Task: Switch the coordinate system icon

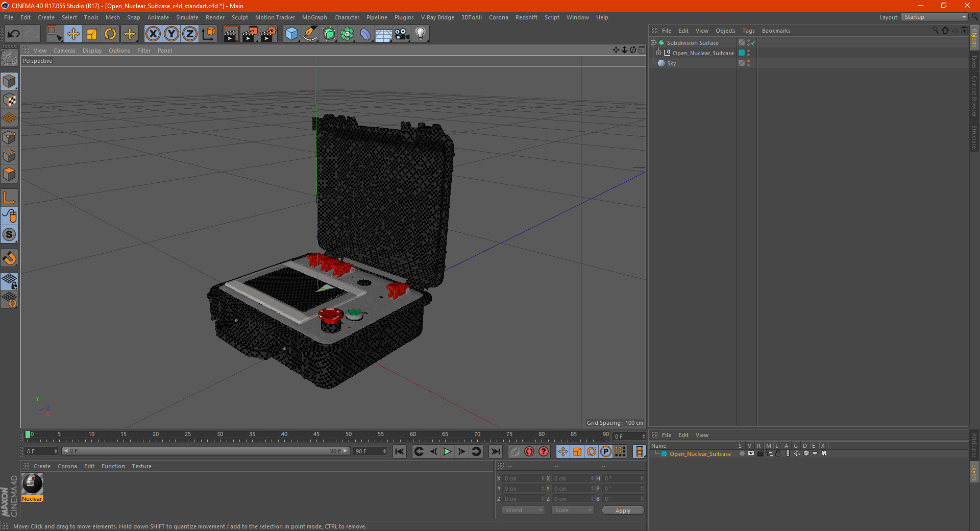Action: pyautogui.click(x=209, y=34)
